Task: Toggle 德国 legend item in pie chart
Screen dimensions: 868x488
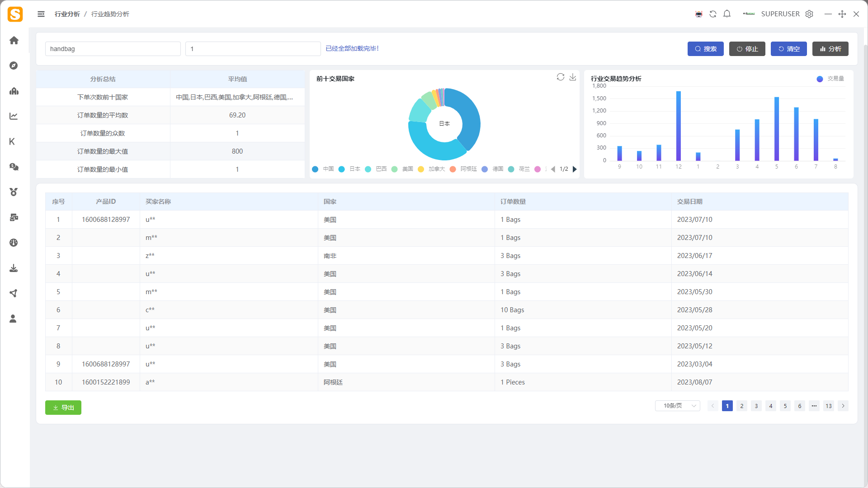Action: click(492, 169)
